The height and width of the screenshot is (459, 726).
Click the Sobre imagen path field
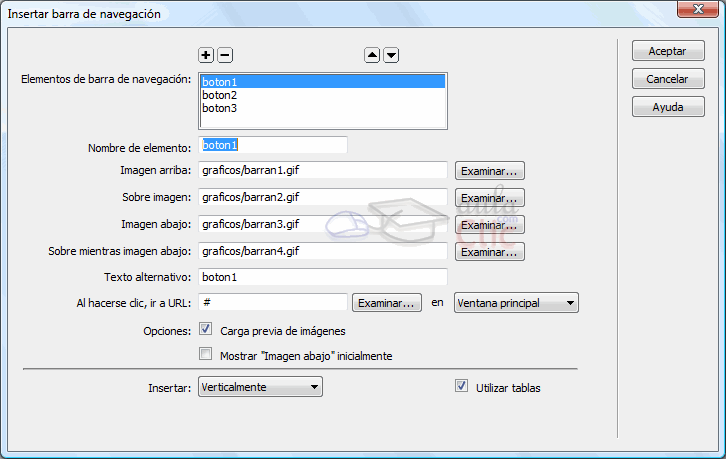322,197
